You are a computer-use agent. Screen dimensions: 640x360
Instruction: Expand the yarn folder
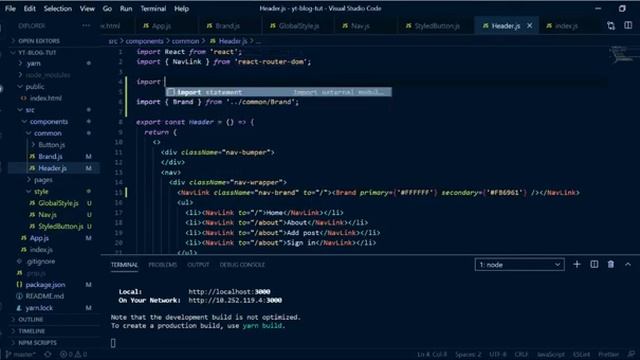point(33,63)
